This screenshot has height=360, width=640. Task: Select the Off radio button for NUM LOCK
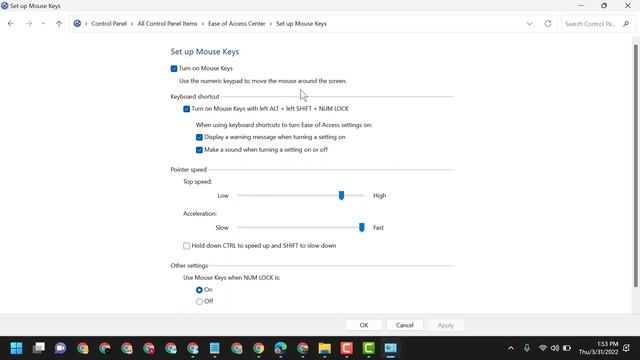[199, 302]
